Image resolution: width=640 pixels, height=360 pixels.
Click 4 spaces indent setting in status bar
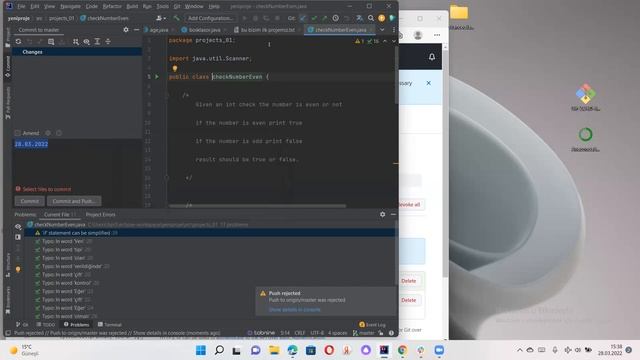(338, 333)
